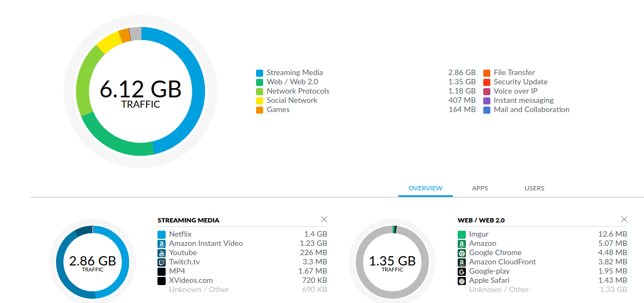Click the File Transfer legend entry
This screenshot has height=303, width=644.
click(x=514, y=73)
